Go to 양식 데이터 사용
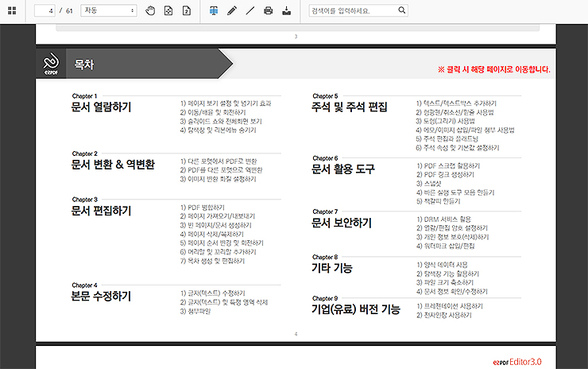588x369 pixels. (x=442, y=265)
